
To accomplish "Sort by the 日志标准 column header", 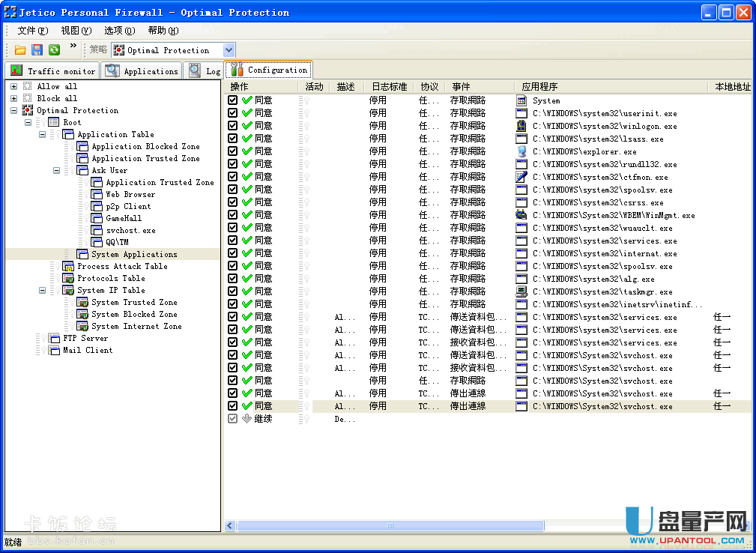I will point(389,87).
